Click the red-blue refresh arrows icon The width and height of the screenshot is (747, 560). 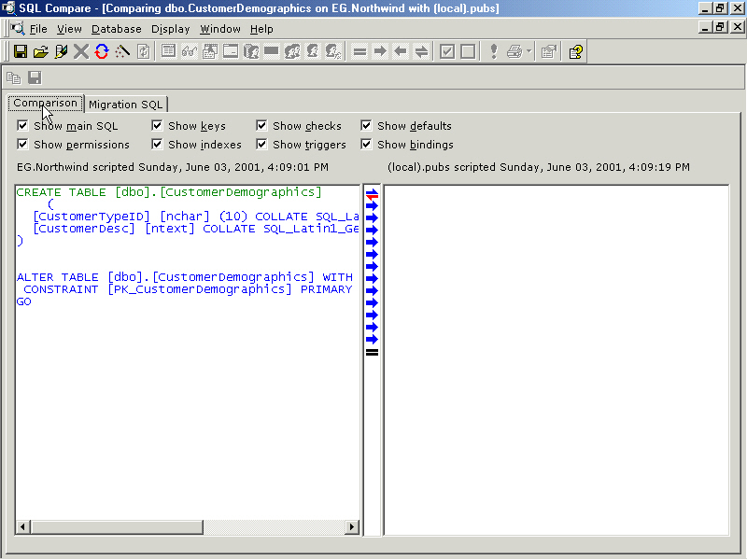(102, 51)
